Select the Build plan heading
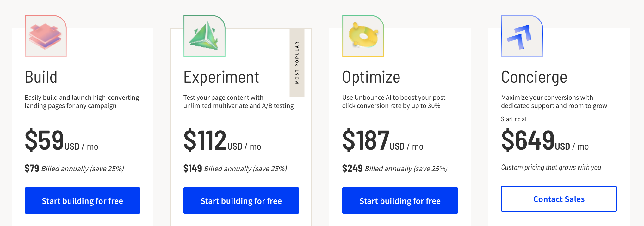Viewport: 644px width, 226px height. [41, 77]
